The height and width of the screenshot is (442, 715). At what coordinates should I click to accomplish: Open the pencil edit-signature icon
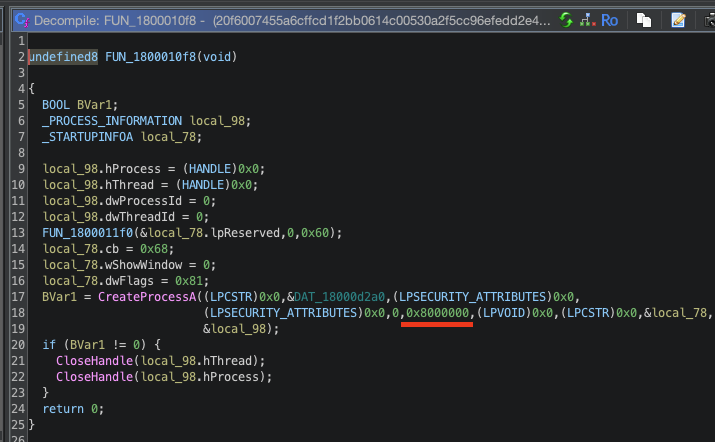pos(678,20)
